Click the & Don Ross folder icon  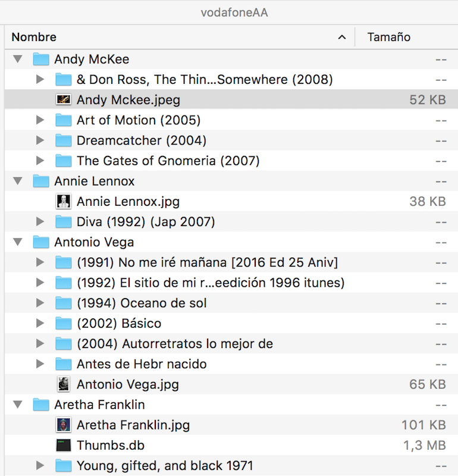coord(64,79)
